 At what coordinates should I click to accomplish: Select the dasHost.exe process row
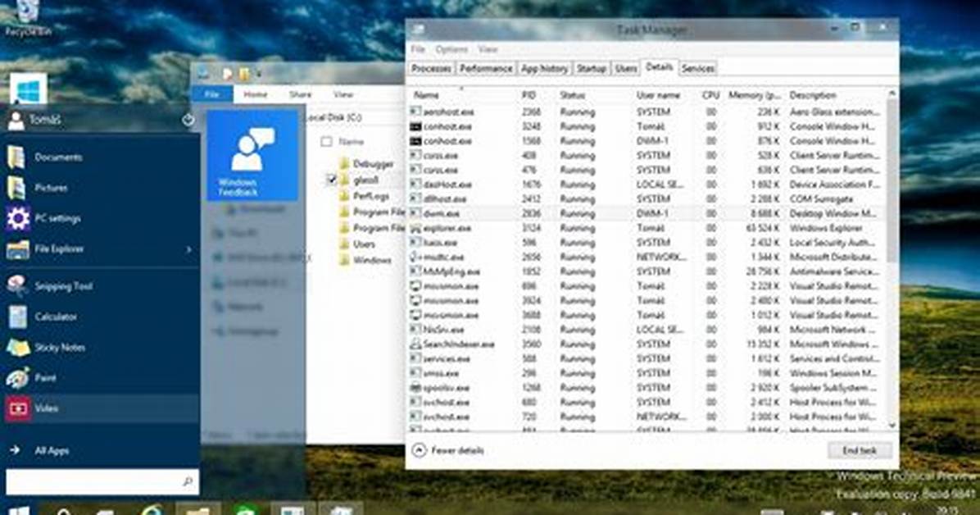pos(647,185)
